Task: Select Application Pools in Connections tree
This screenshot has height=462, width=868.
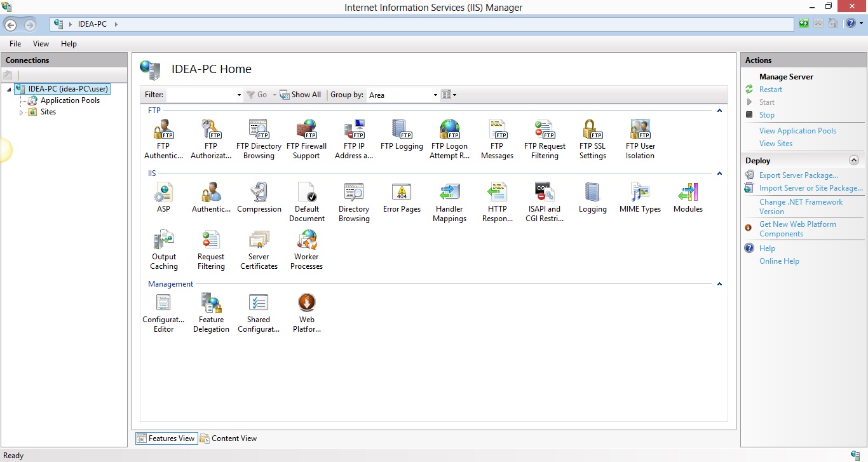Action: (x=70, y=100)
